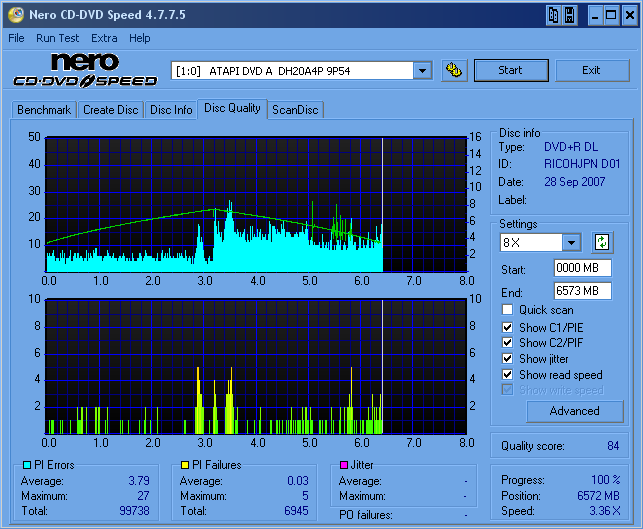Click the disc ID RICOHJPN D01
The height and width of the screenshot is (529, 643).
click(582, 164)
